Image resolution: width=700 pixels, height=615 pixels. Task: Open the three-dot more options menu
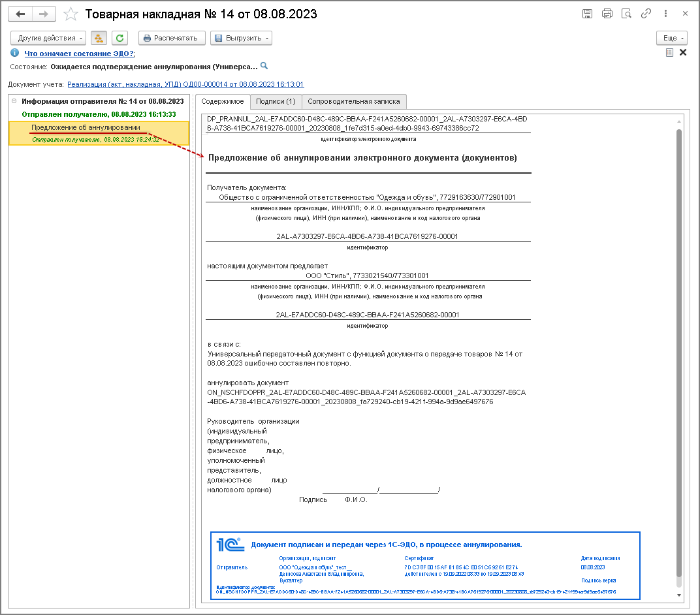tap(665, 14)
